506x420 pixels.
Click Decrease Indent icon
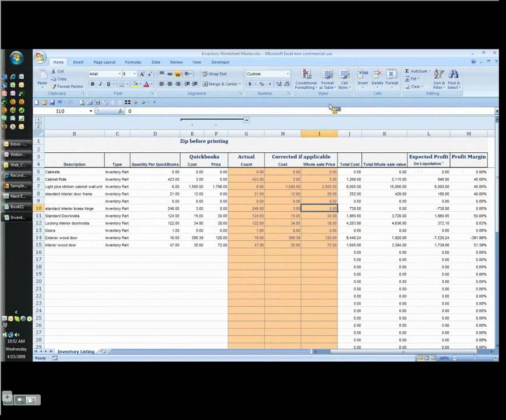[187, 84]
